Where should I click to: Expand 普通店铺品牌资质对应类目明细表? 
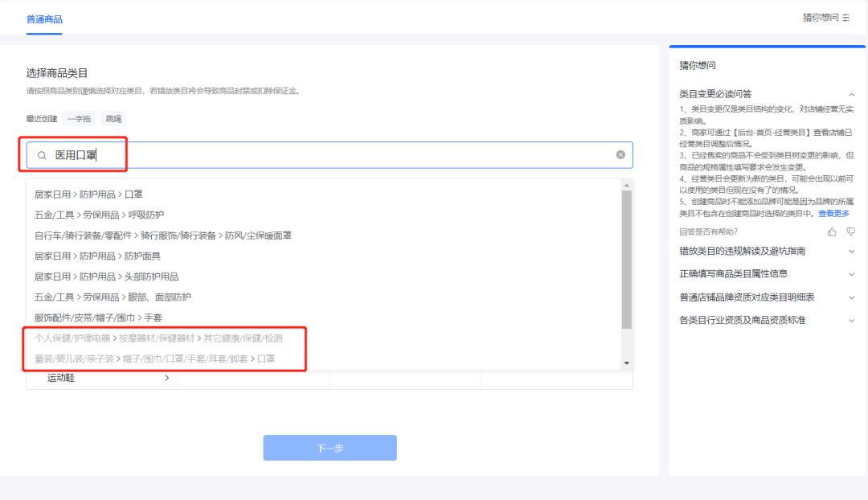tap(851, 297)
